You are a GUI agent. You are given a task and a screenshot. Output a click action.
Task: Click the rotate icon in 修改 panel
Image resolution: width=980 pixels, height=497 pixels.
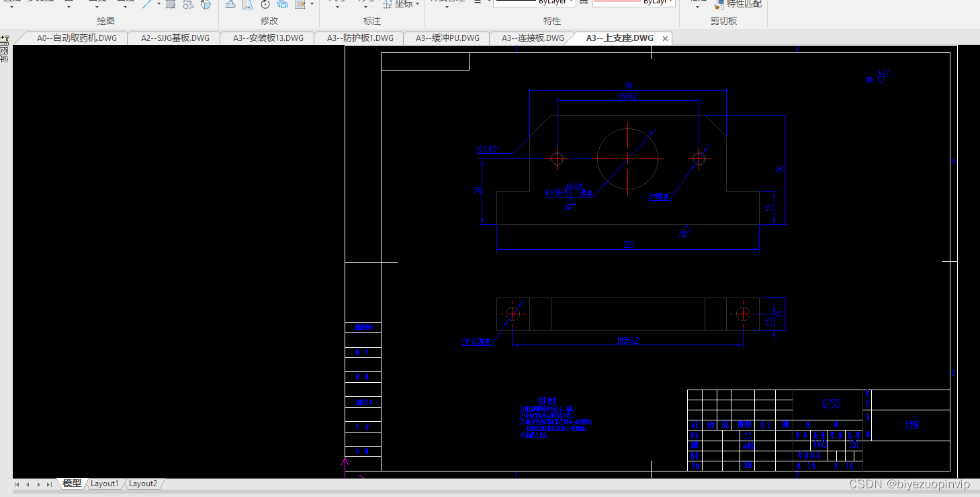click(x=265, y=4)
